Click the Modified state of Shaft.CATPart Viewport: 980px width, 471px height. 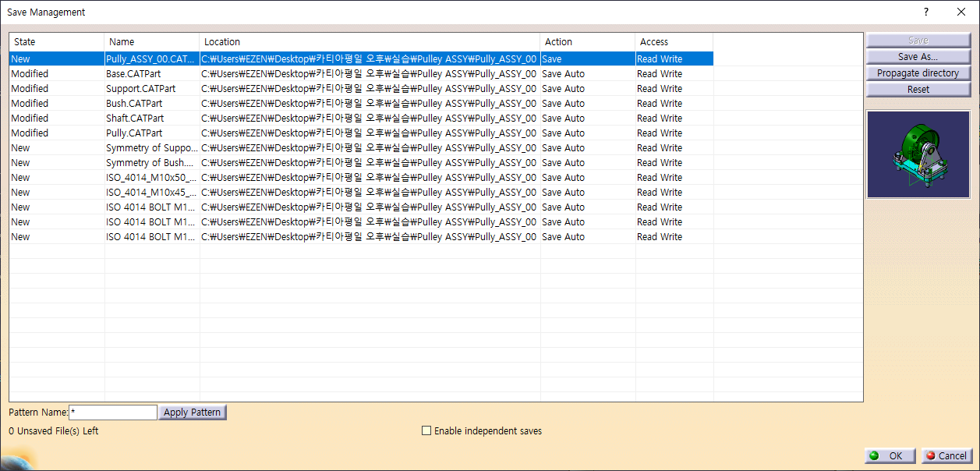point(30,118)
